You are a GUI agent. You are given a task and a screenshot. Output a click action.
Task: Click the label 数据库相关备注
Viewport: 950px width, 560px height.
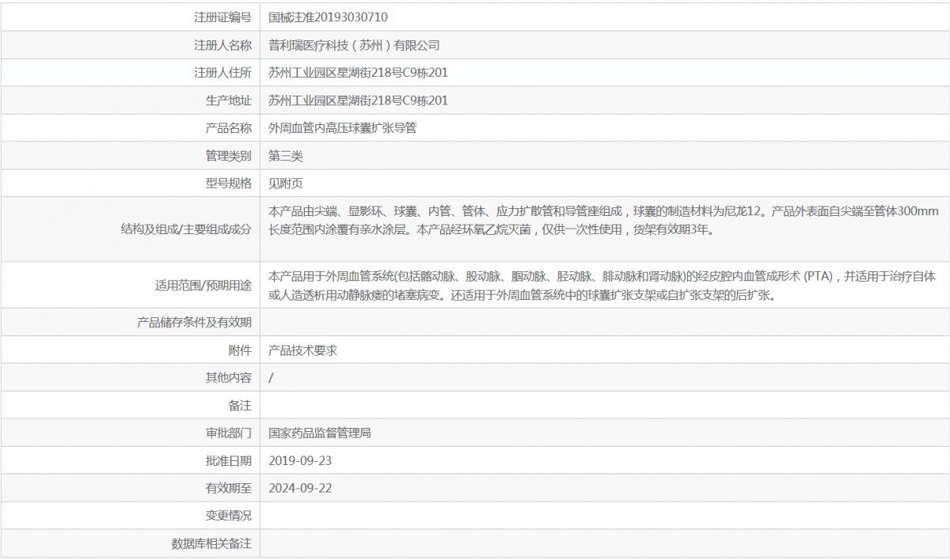tap(211, 543)
